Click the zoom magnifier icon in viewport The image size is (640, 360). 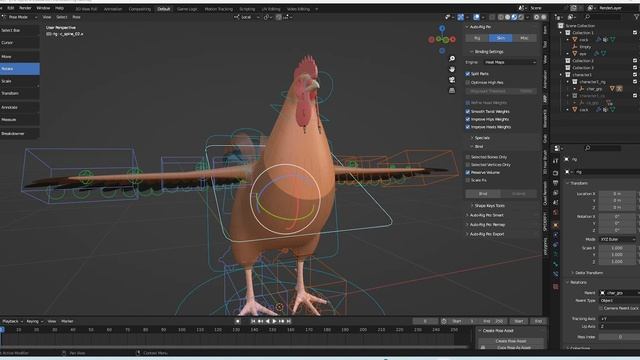[x=452, y=59]
